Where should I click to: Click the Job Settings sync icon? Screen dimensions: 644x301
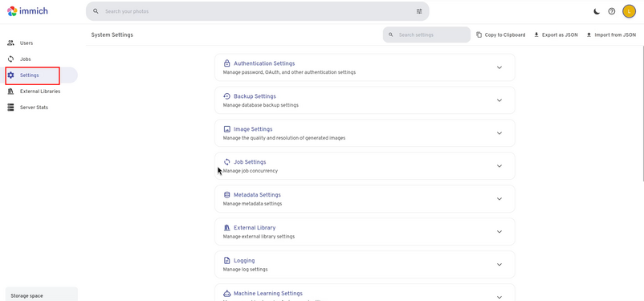point(226,162)
